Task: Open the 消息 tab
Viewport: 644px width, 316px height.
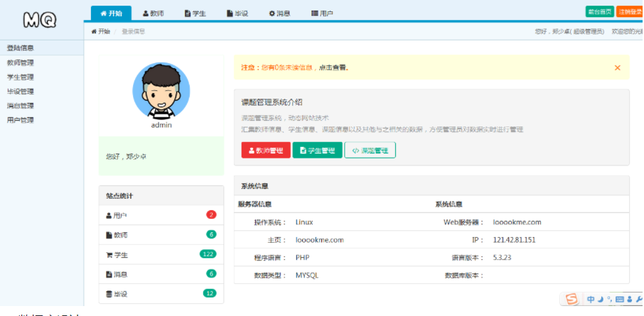Action: tap(279, 13)
